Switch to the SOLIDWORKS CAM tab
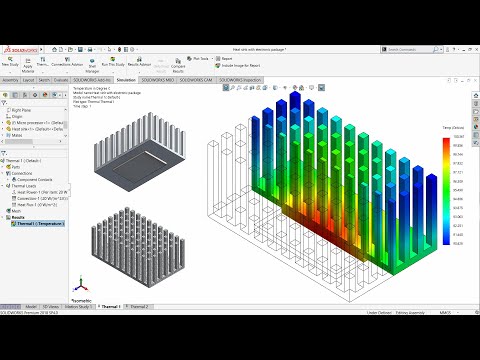Viewport: 480px width, 360px height. 196,80
